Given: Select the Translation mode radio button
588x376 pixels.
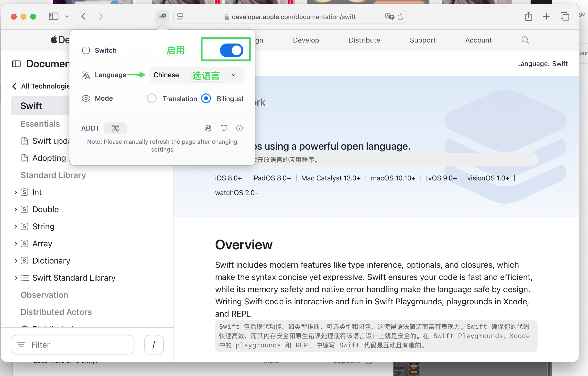Looking at the screenshot, I should (152, 99).
